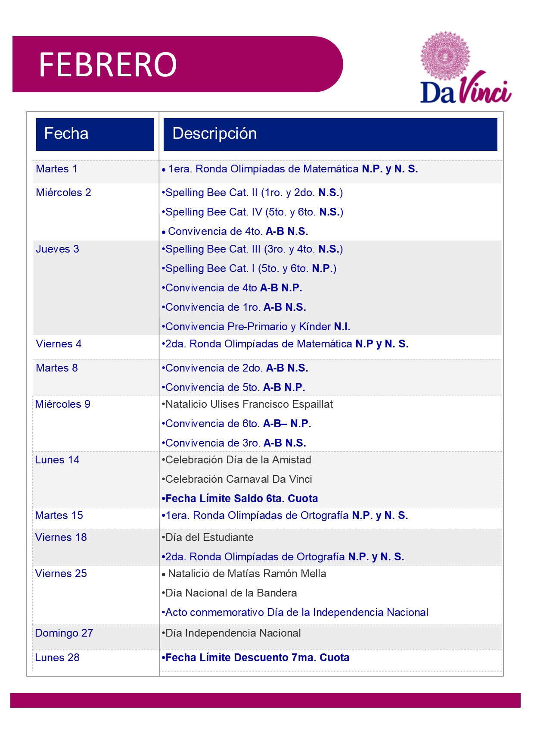Click the date Jueves 3
This screenshot has width=534, height=756.
pyautogui.click(x=57, y=249)
